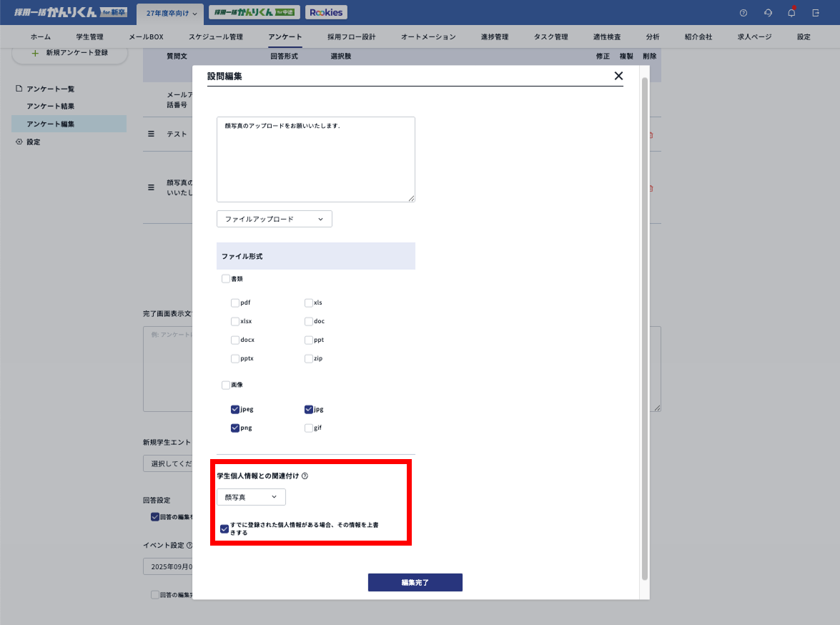Viewport: 840px width, 625px height.
Task: Open the オートメーション menu tab
Action: pos(428,36)
